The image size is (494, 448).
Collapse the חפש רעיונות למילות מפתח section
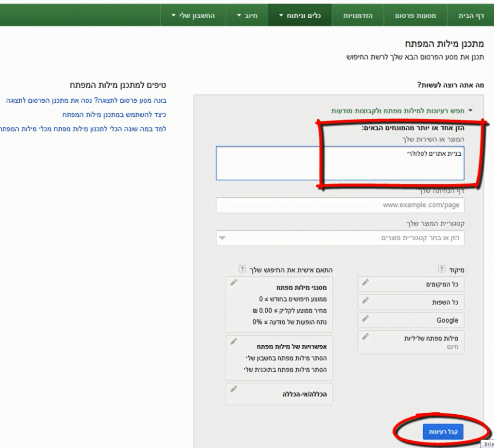(x=470, y=110)
